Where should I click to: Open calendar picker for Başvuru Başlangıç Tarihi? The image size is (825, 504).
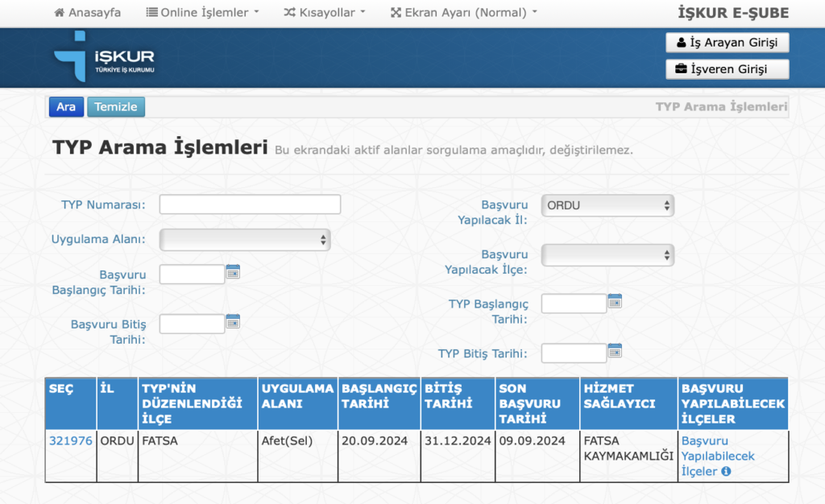[233, 272]
